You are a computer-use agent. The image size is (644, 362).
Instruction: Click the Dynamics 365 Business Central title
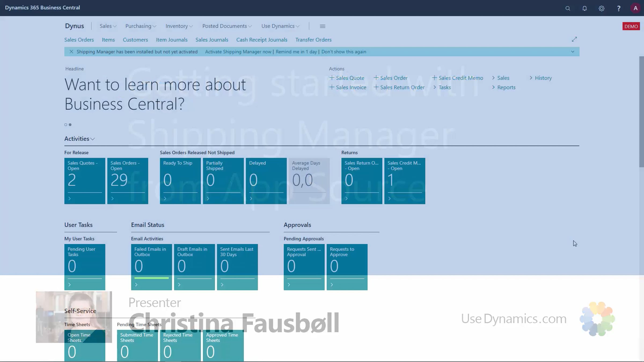click(42, 8)
